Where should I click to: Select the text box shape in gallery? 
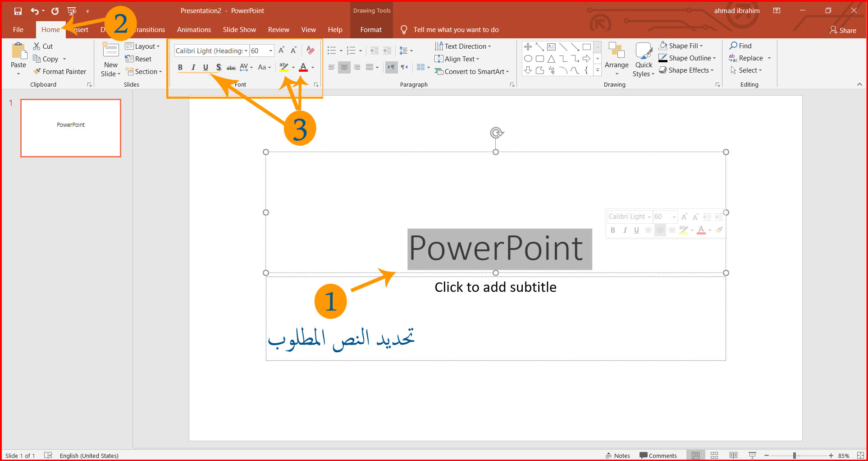[551, 47]
